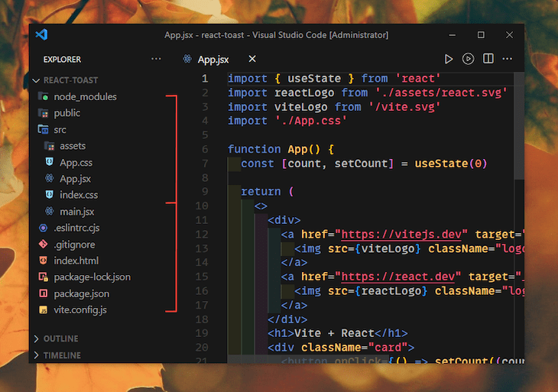The image size is (558, 392).
Task: Click the index.html HTML icon
Action: pyautogui.click(x=44, y=261)
